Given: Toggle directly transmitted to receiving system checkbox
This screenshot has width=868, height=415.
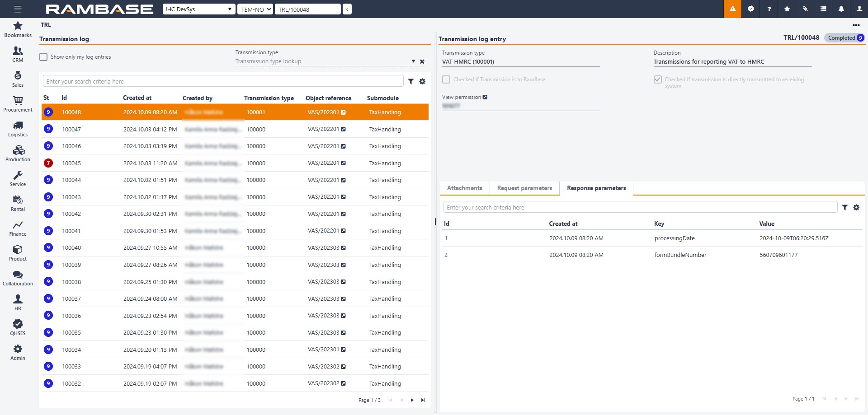Looking at the screenshot, I should tap(658, 79).
